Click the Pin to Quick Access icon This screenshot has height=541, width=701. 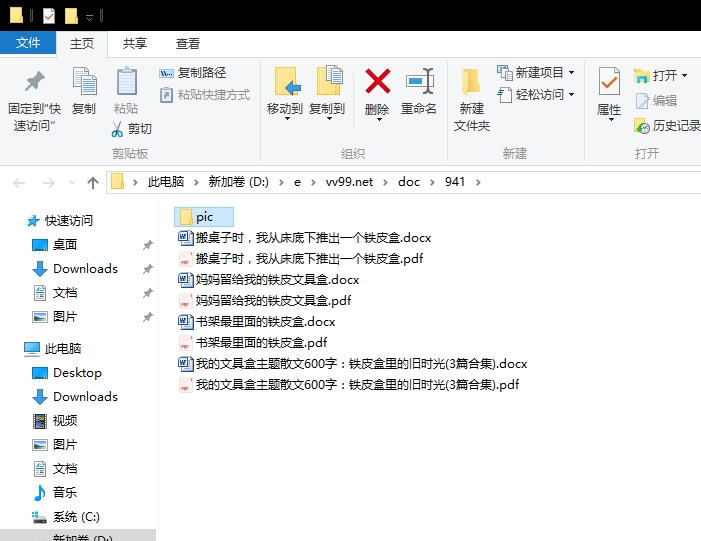point(34,81)
